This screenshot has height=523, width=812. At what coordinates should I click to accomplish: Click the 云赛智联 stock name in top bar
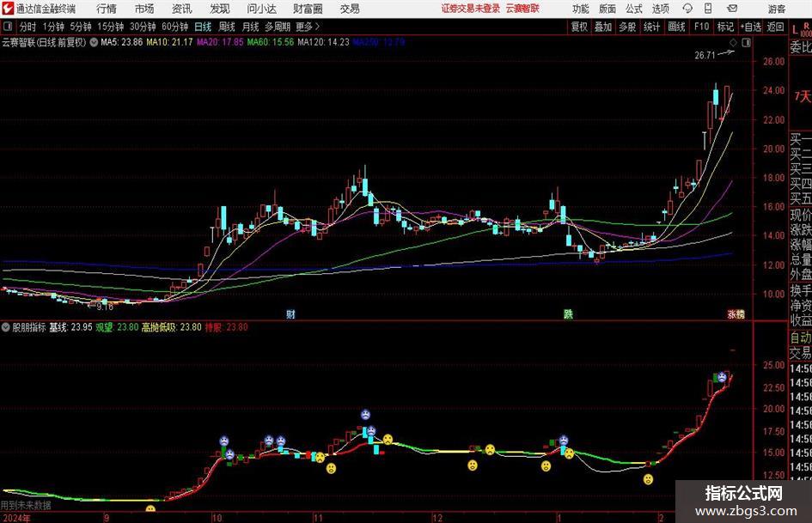tap(522, 9)
